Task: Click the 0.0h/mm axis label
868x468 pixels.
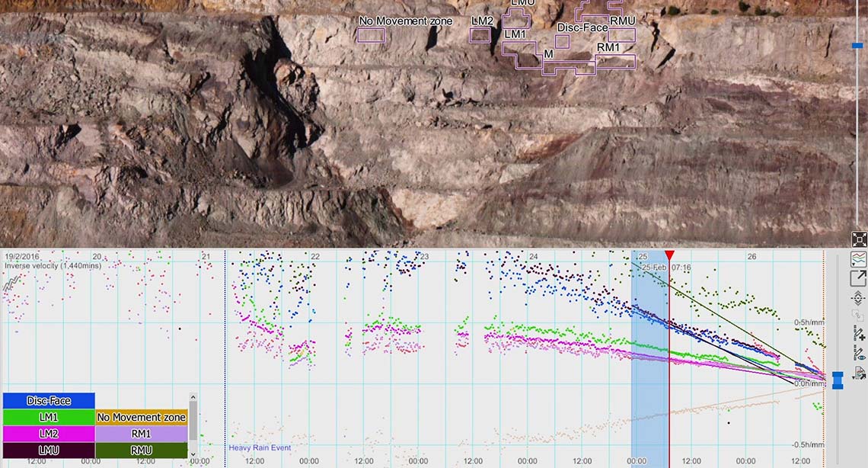Action: pyautogui.click(x=809, y=383)
